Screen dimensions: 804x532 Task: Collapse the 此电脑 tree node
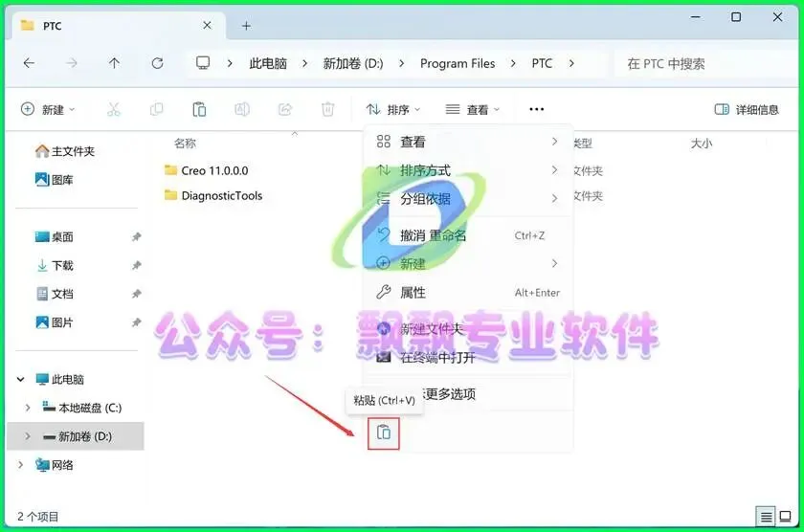[x=20, y=379]
